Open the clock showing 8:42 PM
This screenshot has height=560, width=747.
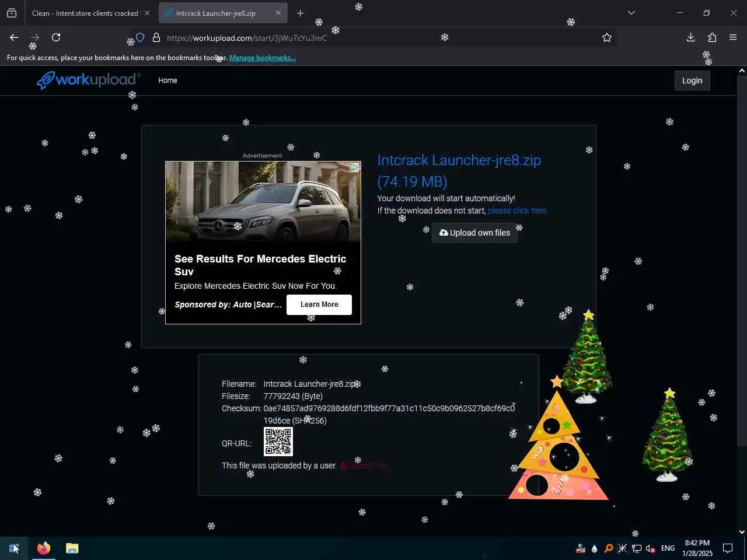click(697, 548)
